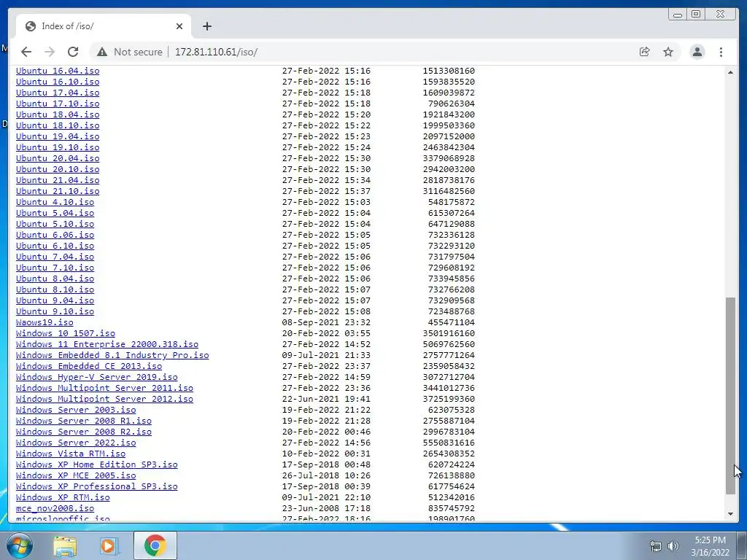Select the date 08-Sep-2021 23:32

point(326,322)
